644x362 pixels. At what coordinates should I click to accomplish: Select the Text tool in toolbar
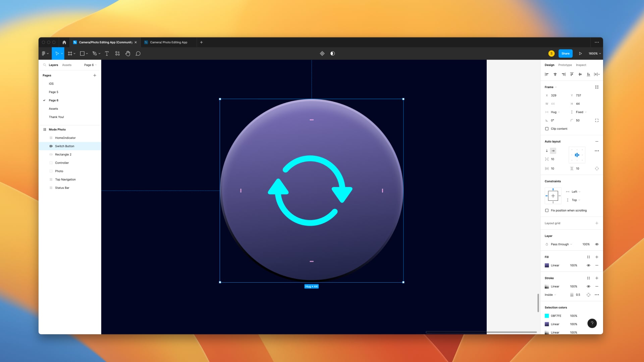pos(107,54)
